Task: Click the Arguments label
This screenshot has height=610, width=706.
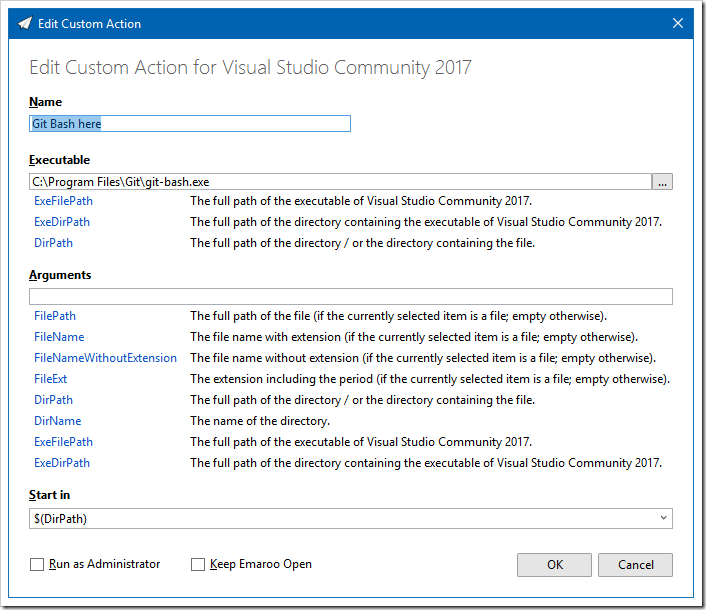Action: 60,275
